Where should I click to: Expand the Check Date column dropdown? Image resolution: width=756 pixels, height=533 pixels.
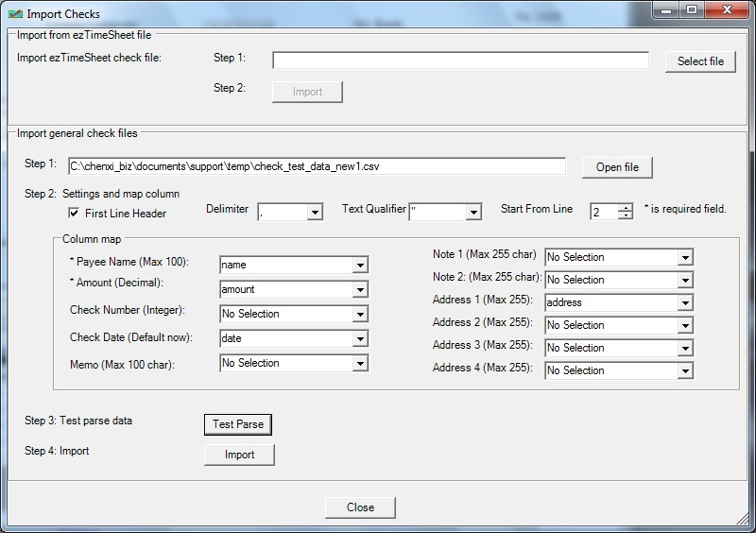[359, 338]
